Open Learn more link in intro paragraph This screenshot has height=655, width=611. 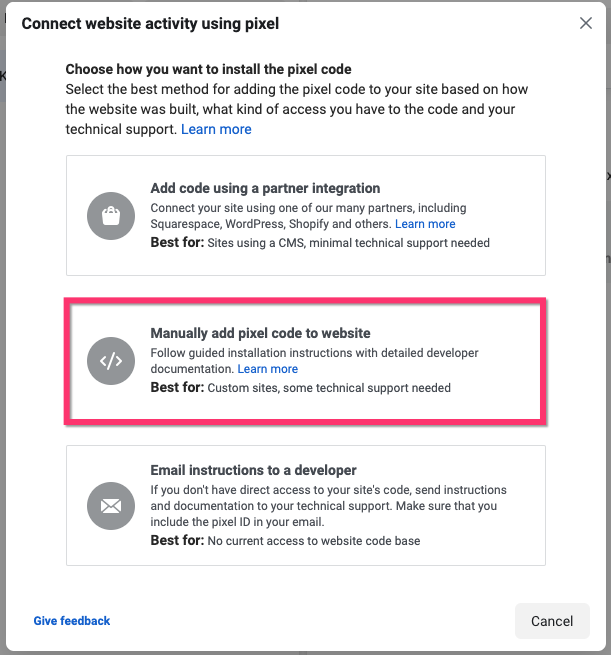click(x=216, y=130)
